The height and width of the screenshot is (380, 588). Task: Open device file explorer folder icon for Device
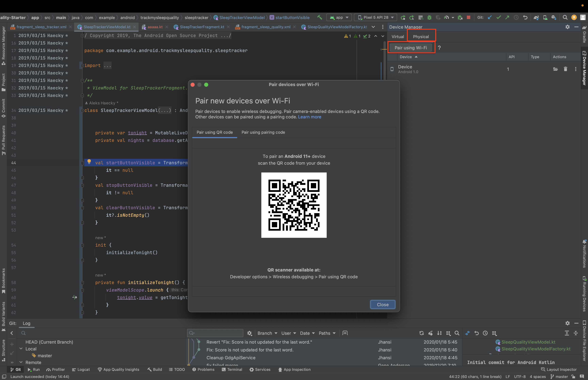(x=555, y=69)
